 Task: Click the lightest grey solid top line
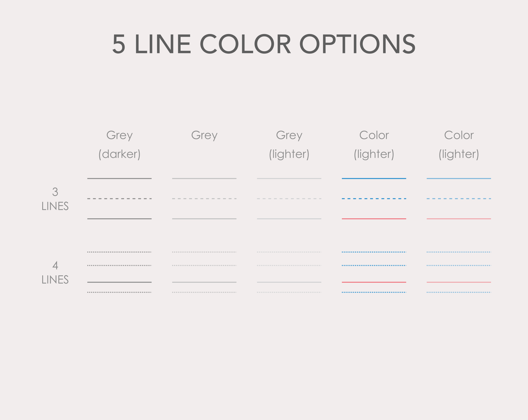pyautogui.click(x=289, y=178)
